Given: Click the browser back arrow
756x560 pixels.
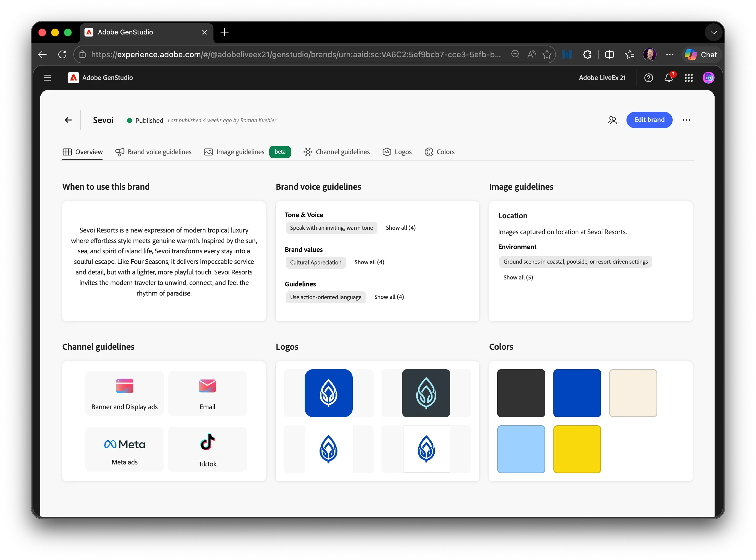Looking at the screenshot, I should click(43, 54).
